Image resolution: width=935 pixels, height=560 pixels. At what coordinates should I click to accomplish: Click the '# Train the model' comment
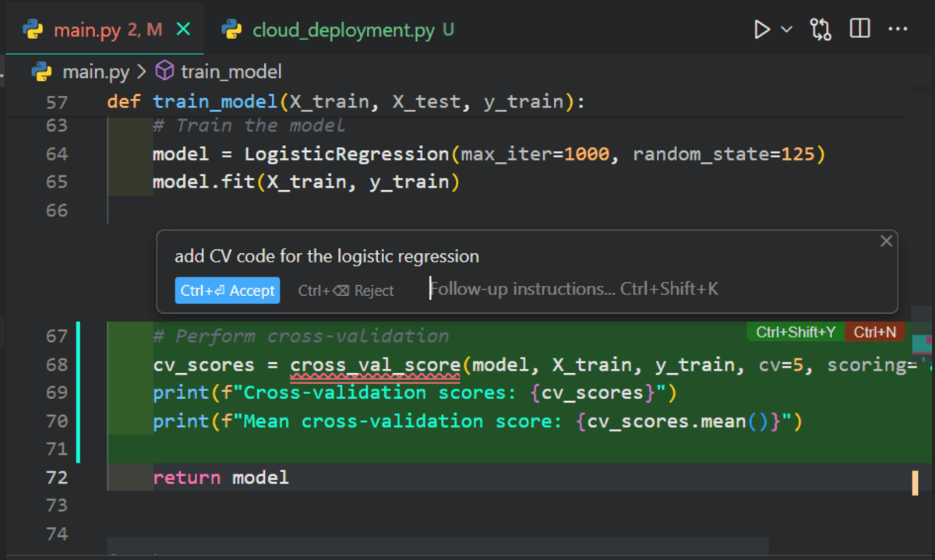pyautogui.click(x=249, y=125)
